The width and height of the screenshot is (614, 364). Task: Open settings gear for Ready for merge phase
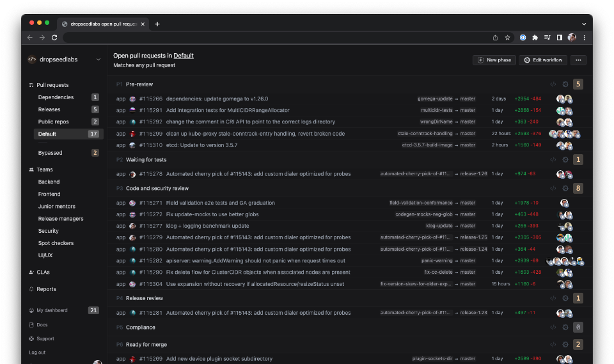coord(565,344)
